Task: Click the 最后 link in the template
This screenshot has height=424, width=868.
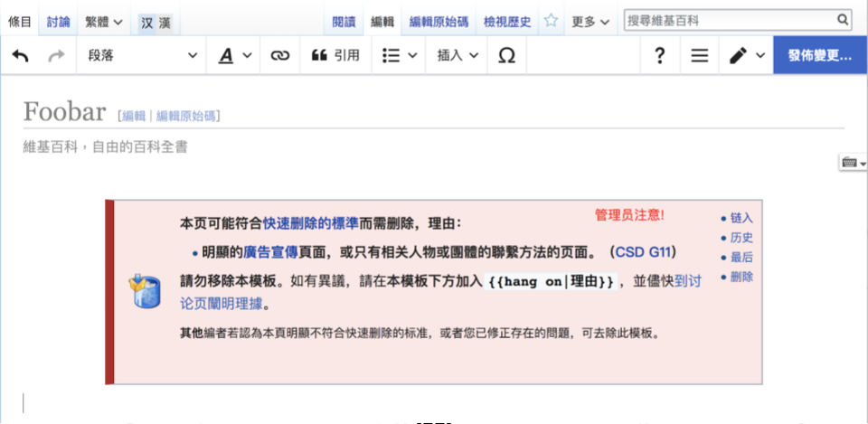Action: click(x=741, y=258)
